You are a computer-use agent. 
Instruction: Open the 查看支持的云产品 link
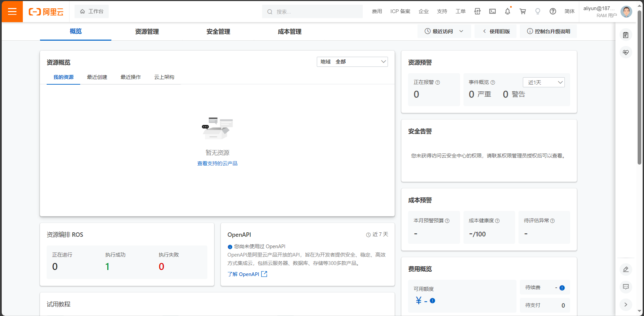[217, 164]
